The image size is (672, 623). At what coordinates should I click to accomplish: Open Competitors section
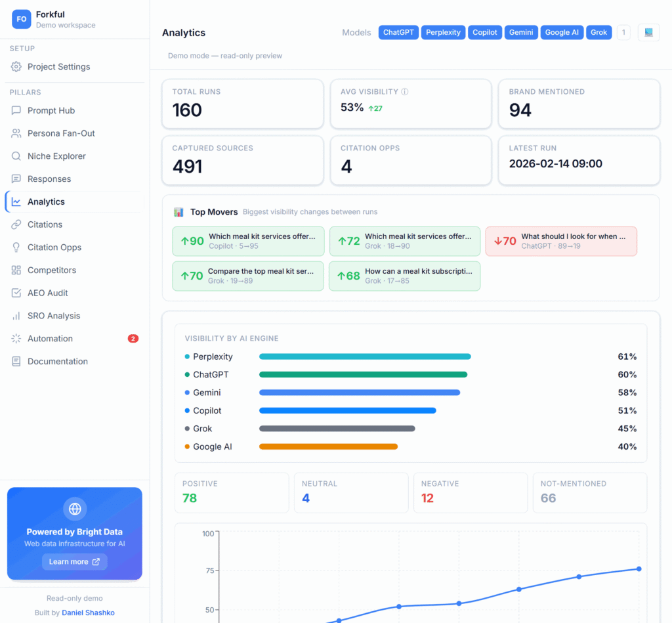[75, 270]
